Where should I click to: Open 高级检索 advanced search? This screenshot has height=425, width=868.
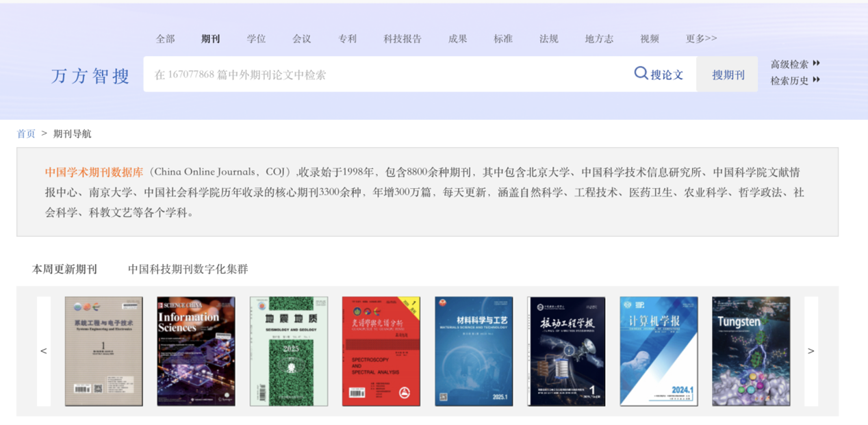795,64
